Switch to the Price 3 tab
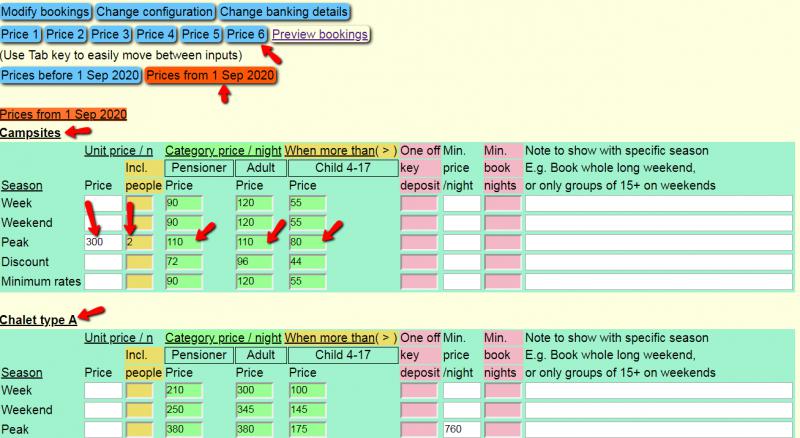The width and height of the screenshot is (800, 438). click(x=110, y=34)
